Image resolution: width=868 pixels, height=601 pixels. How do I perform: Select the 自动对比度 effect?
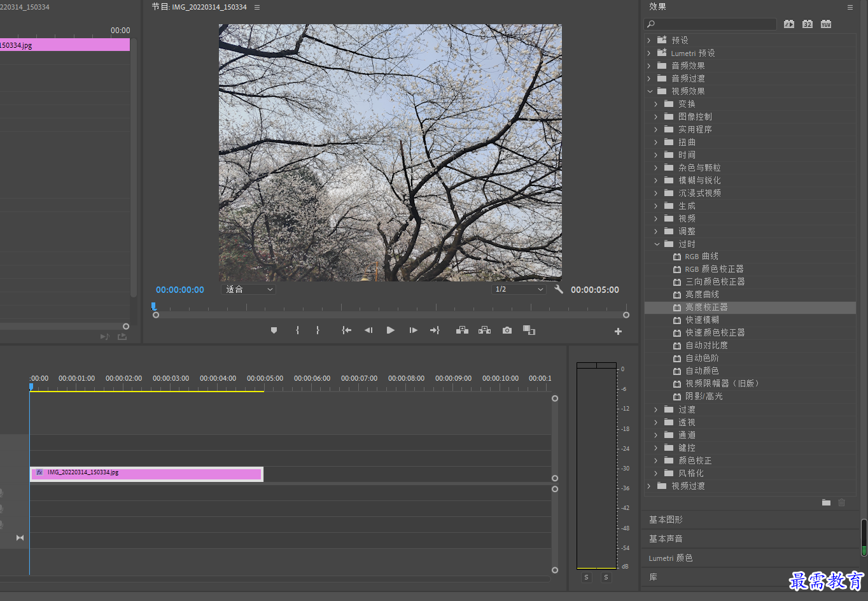pos(706,345)
